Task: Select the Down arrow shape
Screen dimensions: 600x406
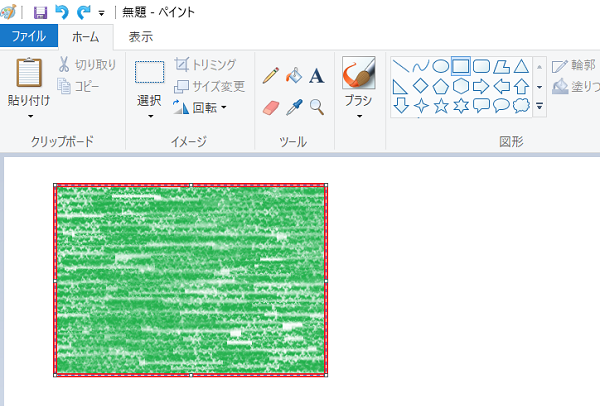Action: (401, 105)
